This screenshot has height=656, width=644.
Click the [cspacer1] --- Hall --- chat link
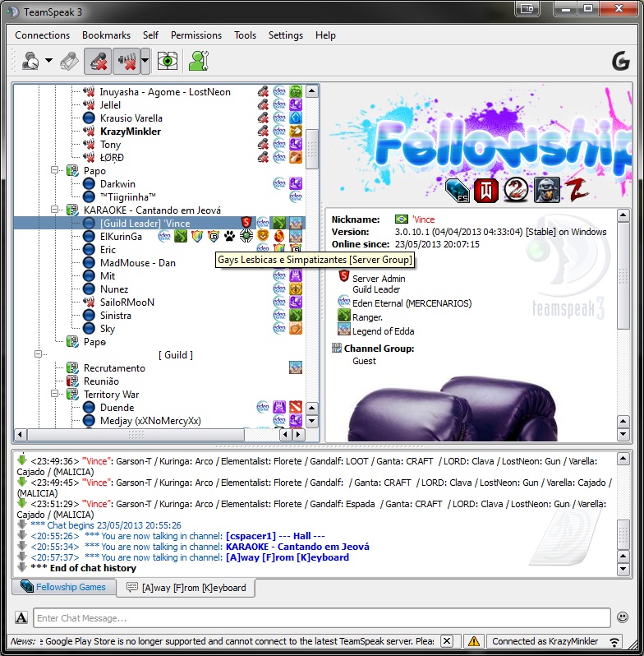[275, 536]
